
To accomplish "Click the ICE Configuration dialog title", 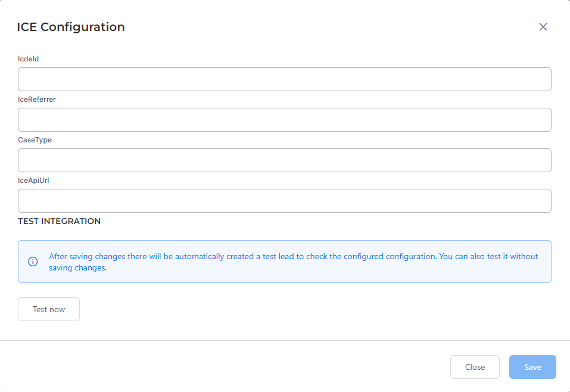I will (71, 27).
